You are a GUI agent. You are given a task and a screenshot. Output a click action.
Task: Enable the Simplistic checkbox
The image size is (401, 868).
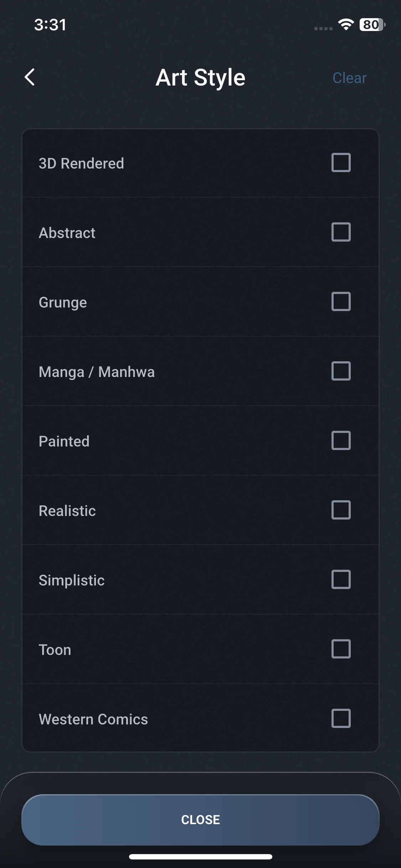click(341, 579)
